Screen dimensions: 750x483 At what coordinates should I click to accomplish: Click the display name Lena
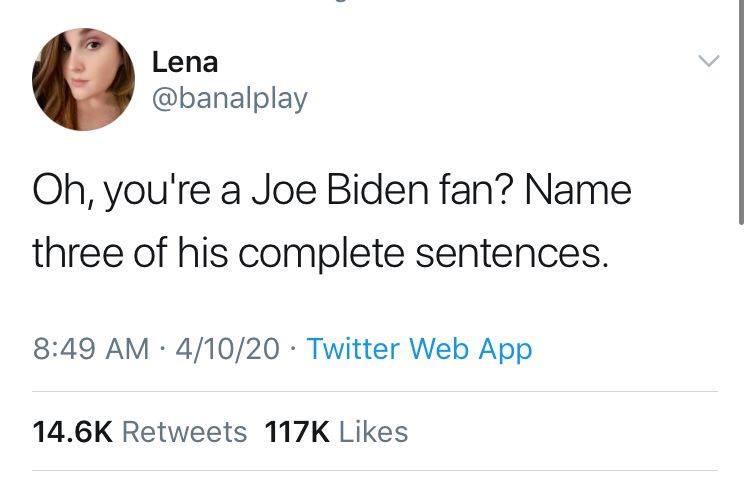tap(185, 63)
